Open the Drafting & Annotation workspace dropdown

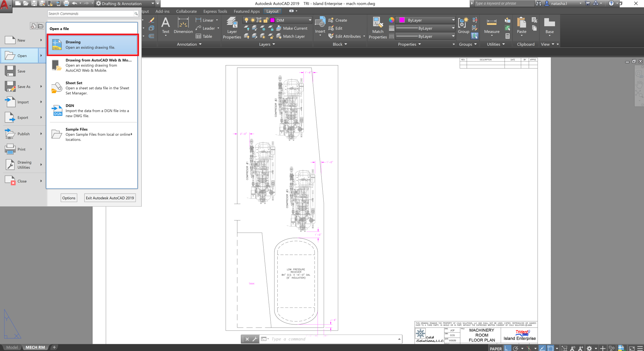(152, 4)
